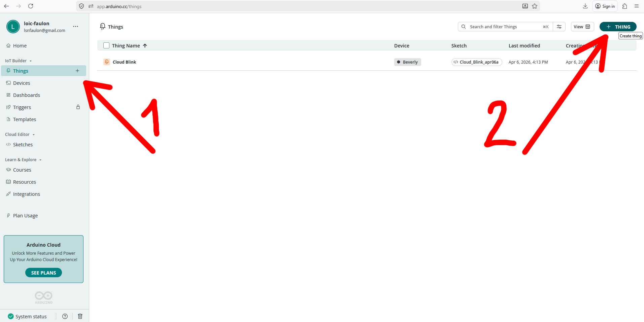This screenshot has width=644, height=322.
Task: Click the shield tracking protection icon
Action: (x=81, y=6)
